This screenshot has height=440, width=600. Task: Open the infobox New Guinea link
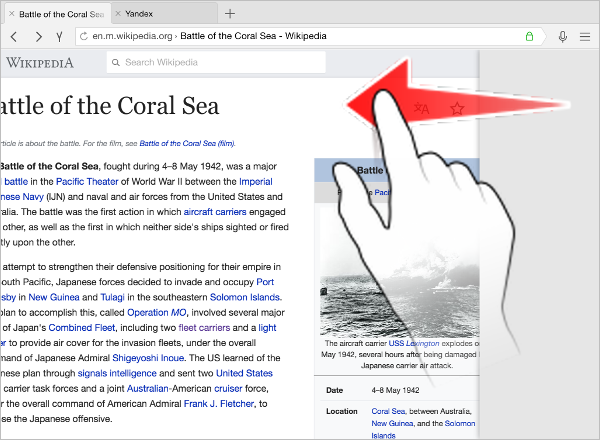click(392, 424)
